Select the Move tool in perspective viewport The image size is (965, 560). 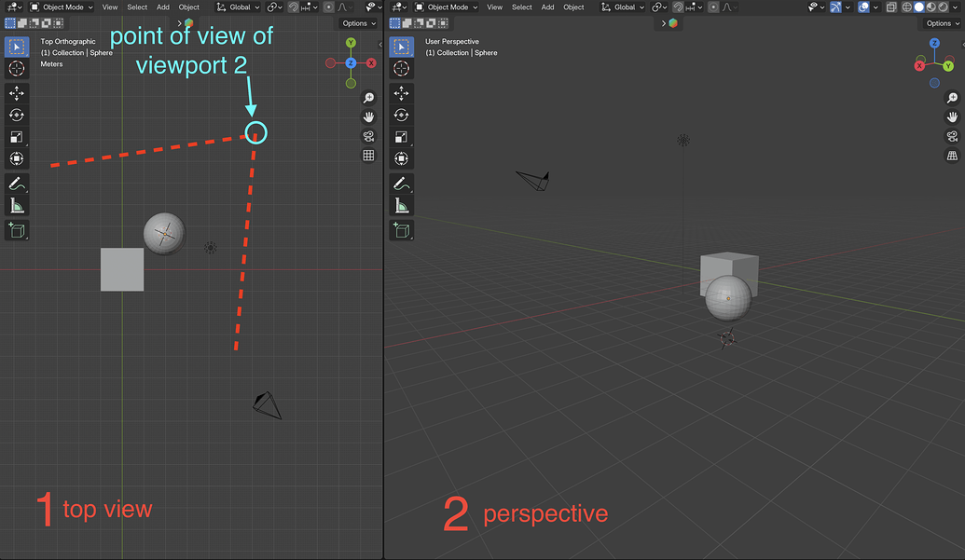click(401, 93)
